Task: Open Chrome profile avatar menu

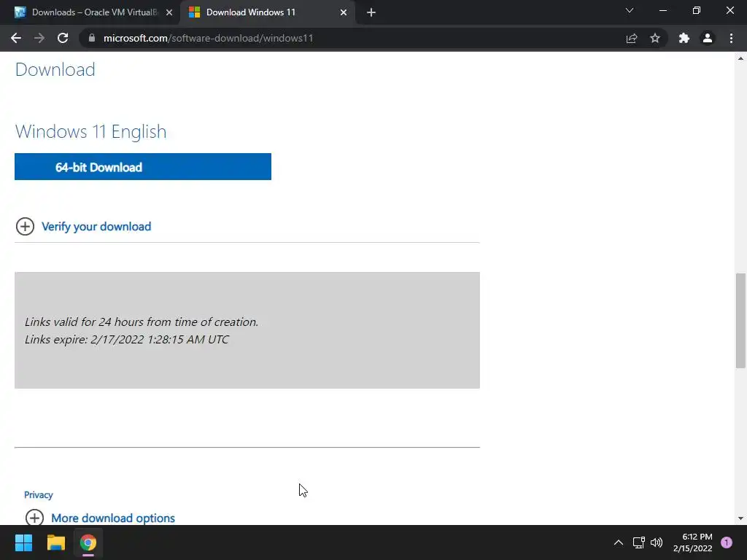Action: click(x=708, y=38)
